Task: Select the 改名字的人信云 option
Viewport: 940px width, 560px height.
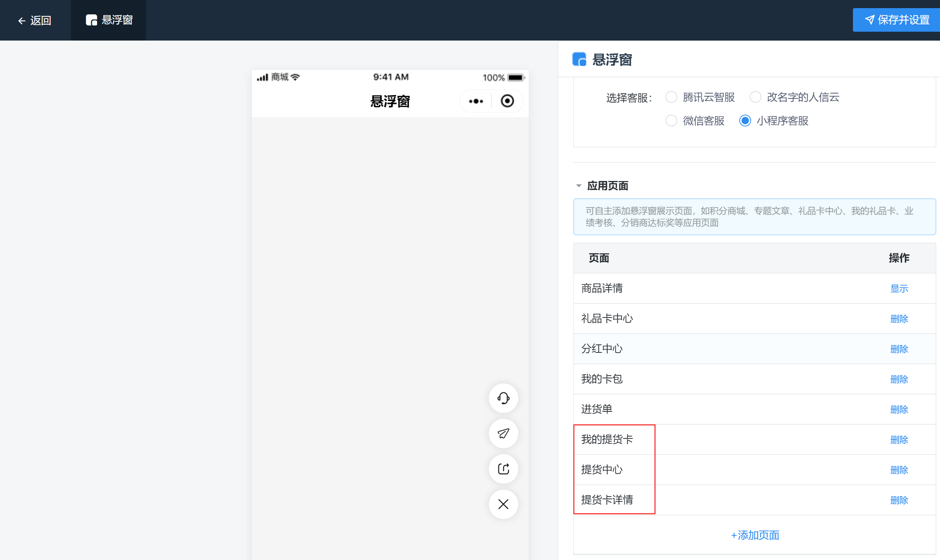Action: tap(756, 97)
